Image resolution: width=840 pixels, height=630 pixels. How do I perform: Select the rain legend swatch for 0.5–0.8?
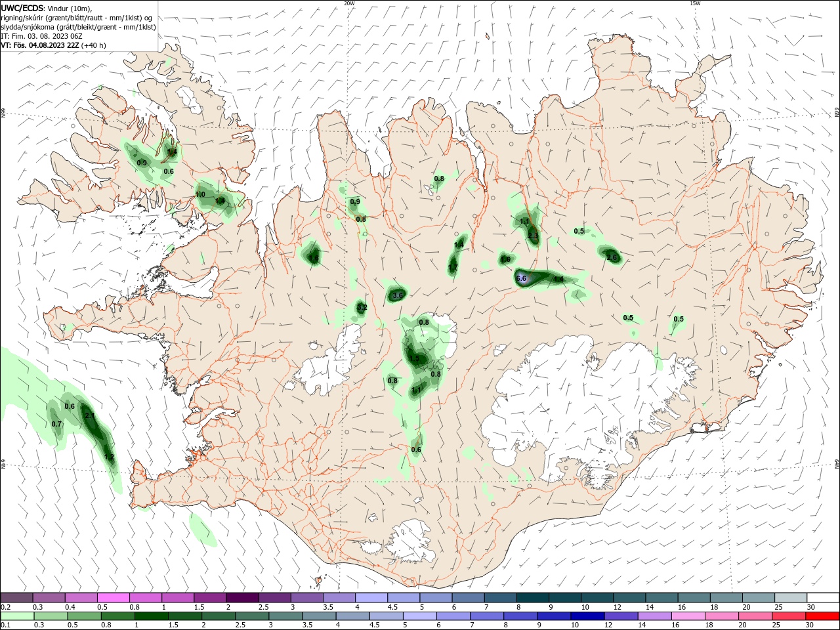click(85, 616)
